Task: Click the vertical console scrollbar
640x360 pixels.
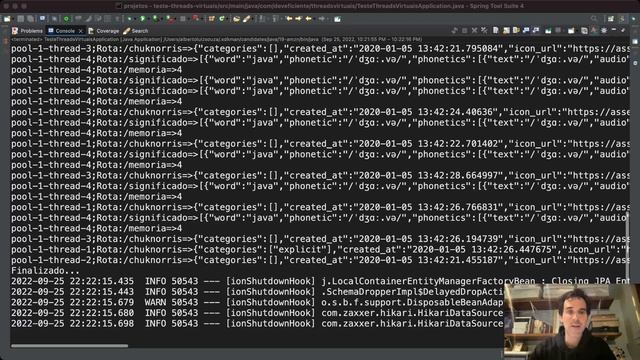Action: [x=628, y=249]
